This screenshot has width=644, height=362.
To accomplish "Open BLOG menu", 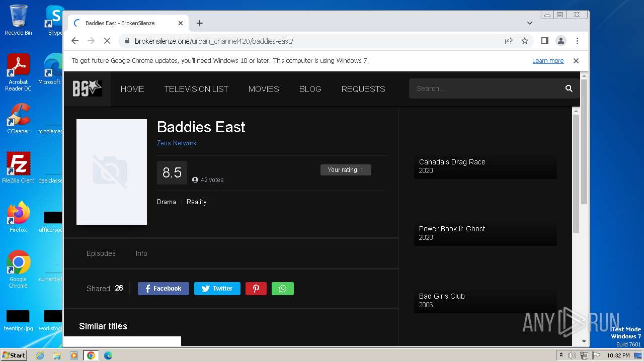I will click(310, 89).
